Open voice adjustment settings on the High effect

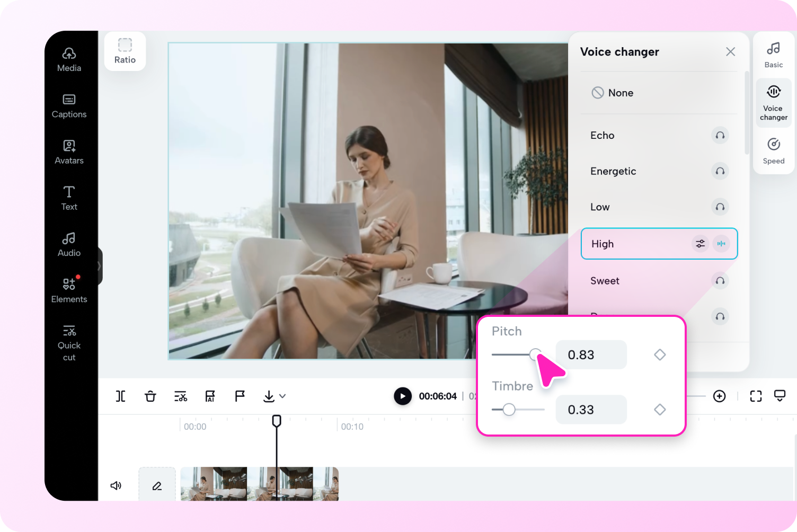point(701,244)
